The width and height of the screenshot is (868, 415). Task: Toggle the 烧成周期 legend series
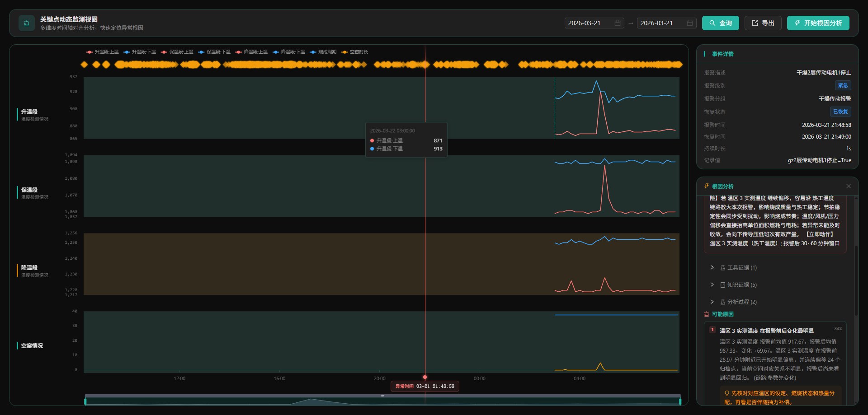click(323, 52)
